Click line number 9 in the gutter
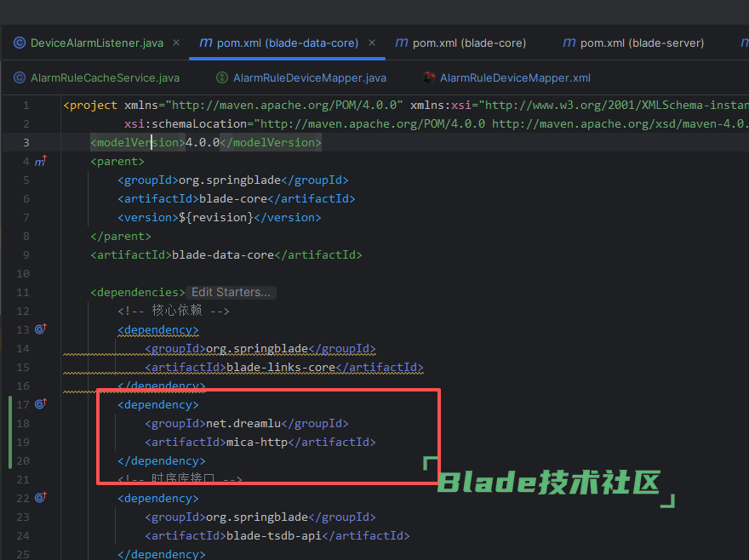This screenshot has height=560, width=749. pos(26,254)
